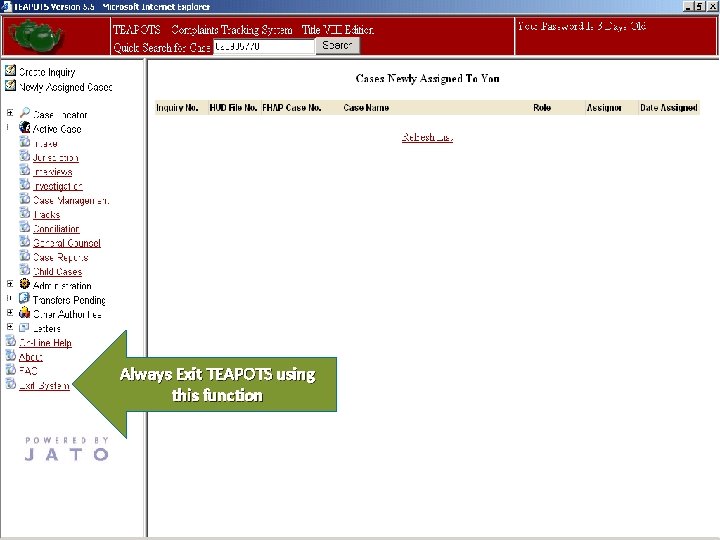Focus the Quick Search for Case field
This screenshot has height=540, width=720.
pos(264,46)
